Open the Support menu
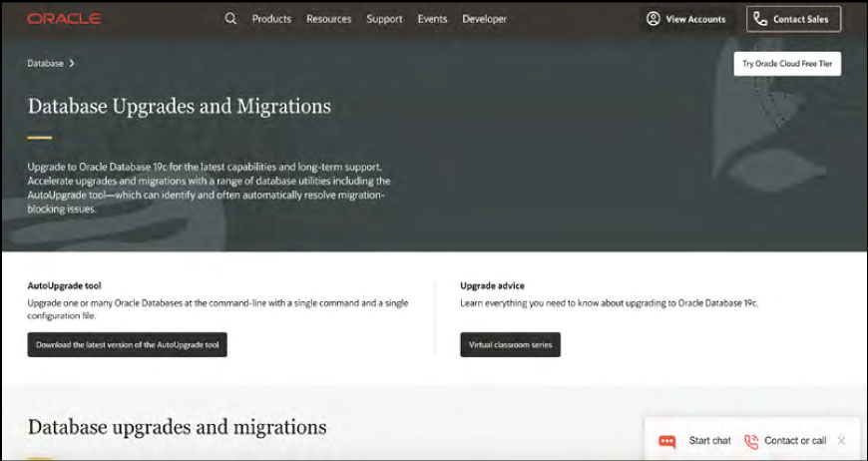 tap(384, 19)
